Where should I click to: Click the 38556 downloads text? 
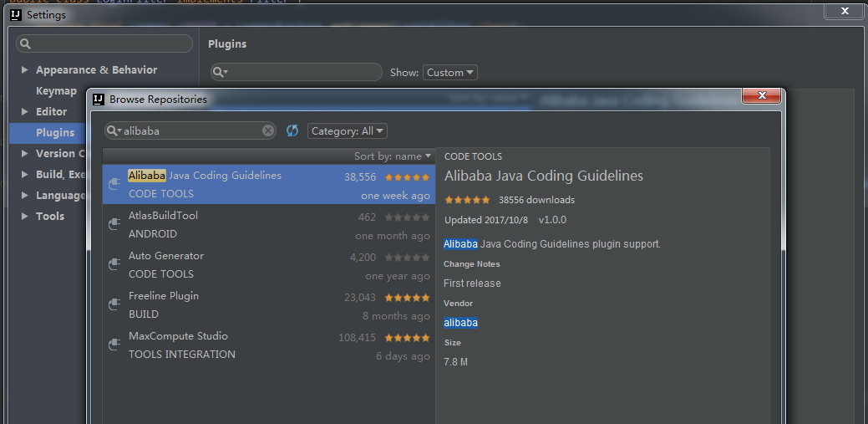pyautogui.click(x=536, y=200)
